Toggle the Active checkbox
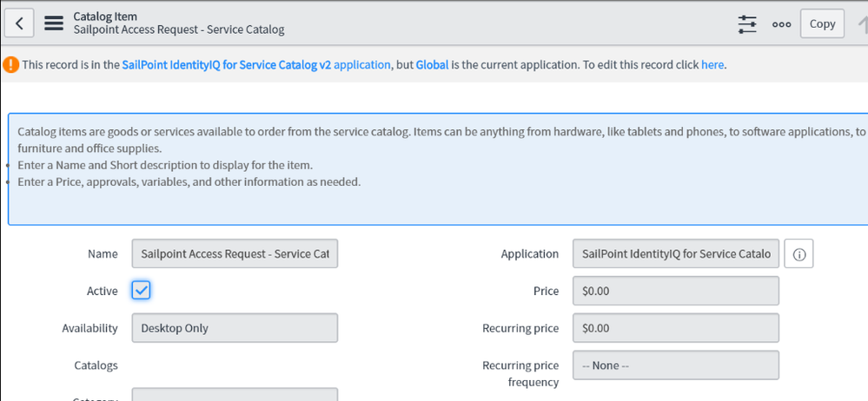This screenshot has height=401, width=868. 142,291
